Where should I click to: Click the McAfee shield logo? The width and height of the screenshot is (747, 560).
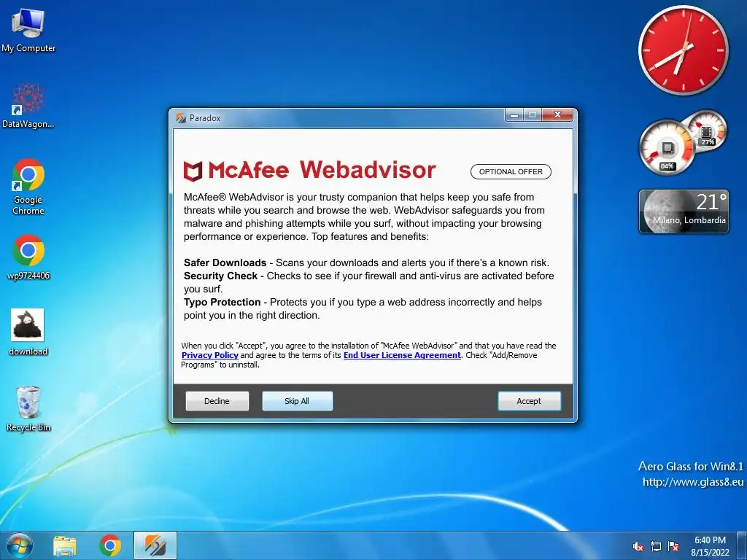pyautogui.click(x=193, y=171)
